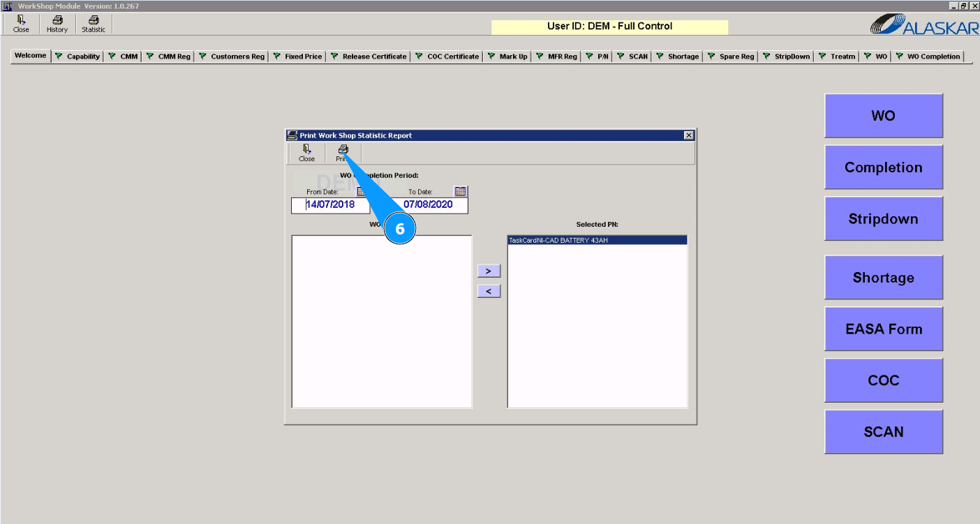Open the WO tab
This screenshot has height=524, width=980.
(x=875, y=57)
